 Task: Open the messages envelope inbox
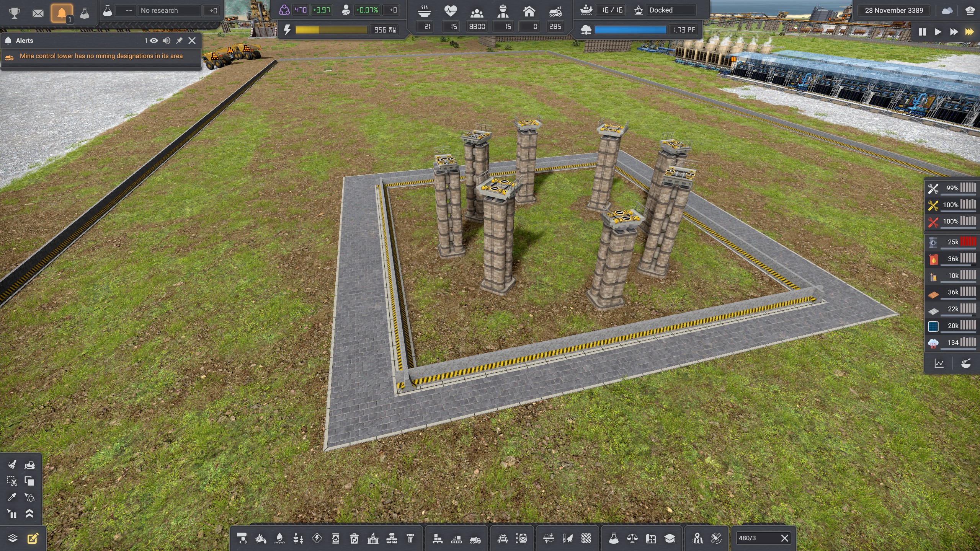pyautogui.click(x=38, y=13)
